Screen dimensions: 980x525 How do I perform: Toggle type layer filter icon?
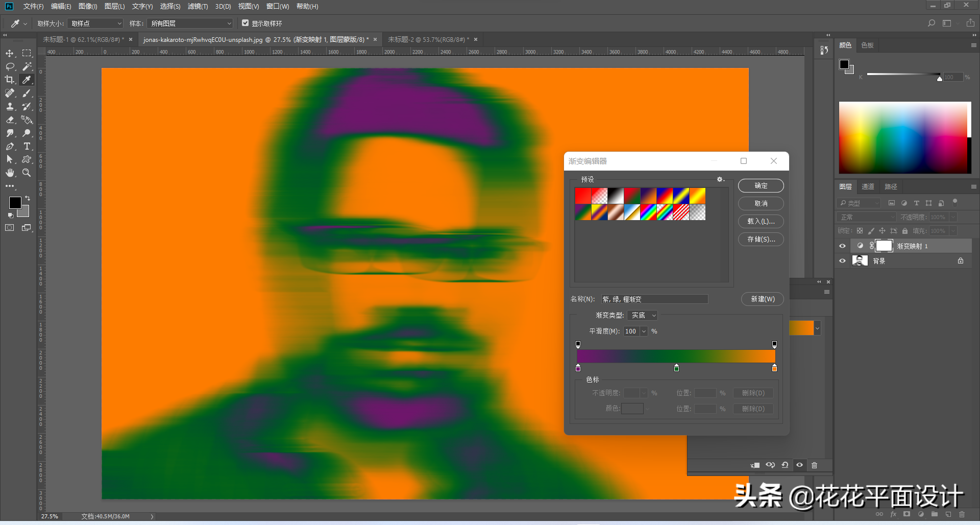click(916, 203)
